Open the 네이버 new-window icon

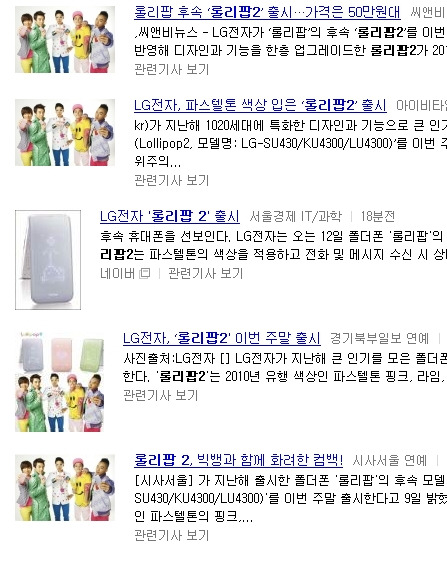tap(146, 273)
